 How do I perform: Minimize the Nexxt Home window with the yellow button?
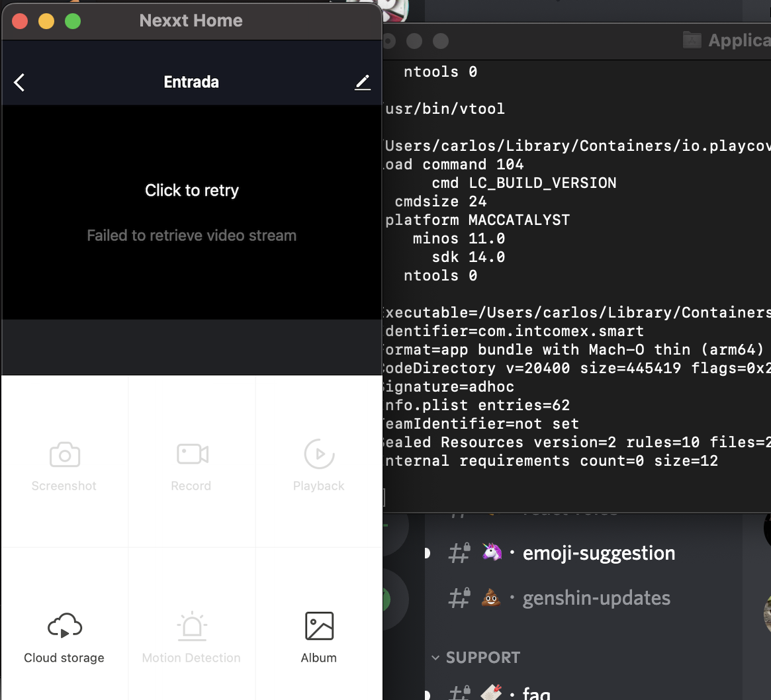click(x=46, y=21)
